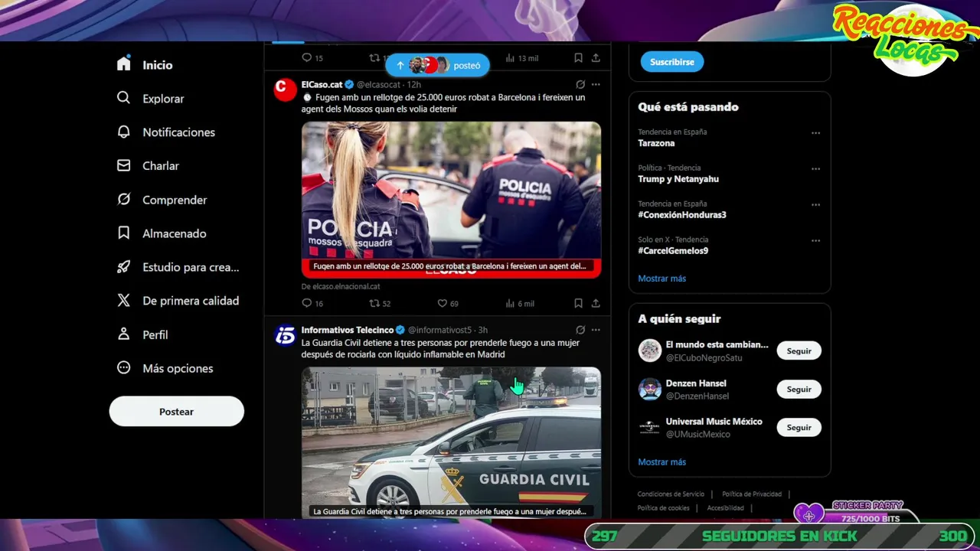Image resolution: width=980 pixels, height=551 pixels.
Task: Reply to ElCaso.cat post (16 comments)
Action: (307, 303)
